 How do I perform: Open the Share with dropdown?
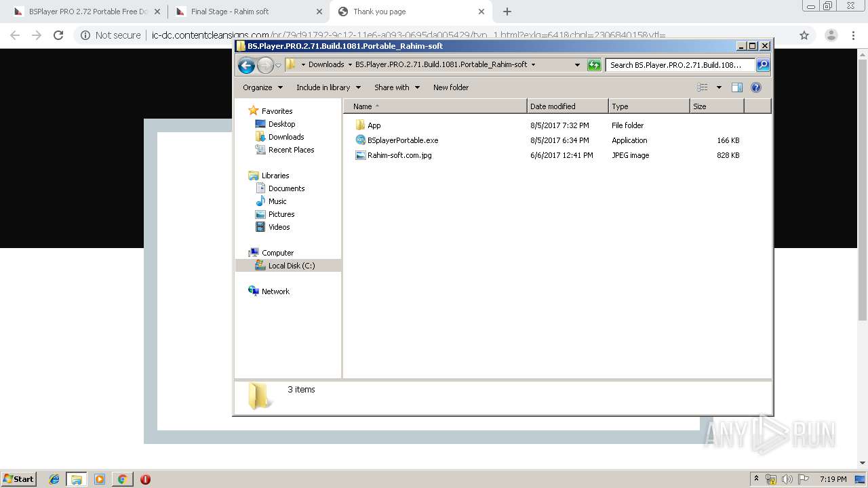(397, 87)
